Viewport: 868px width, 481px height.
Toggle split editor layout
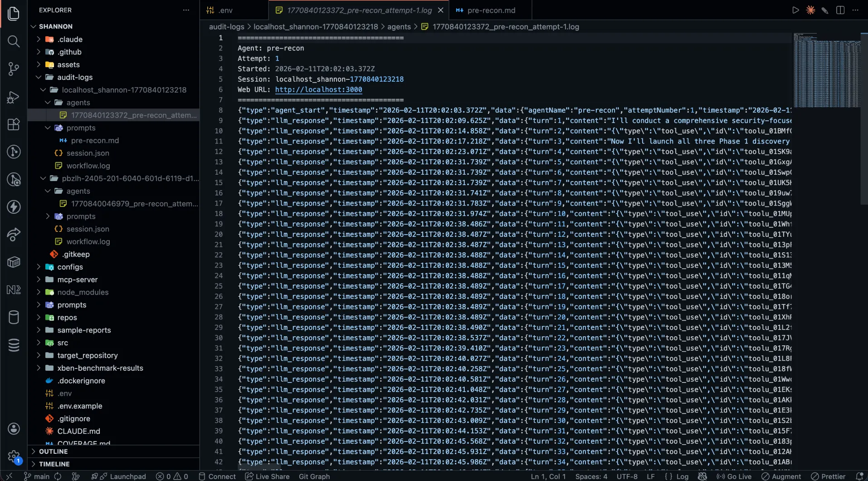click(840, 10)
